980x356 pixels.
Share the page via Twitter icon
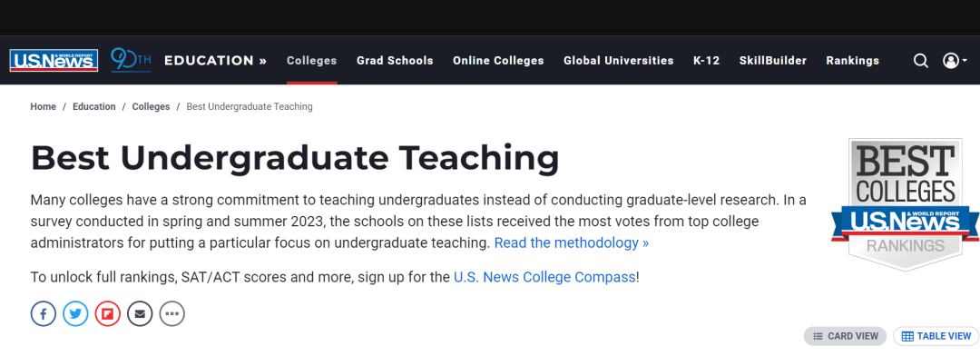click(75, 313)
